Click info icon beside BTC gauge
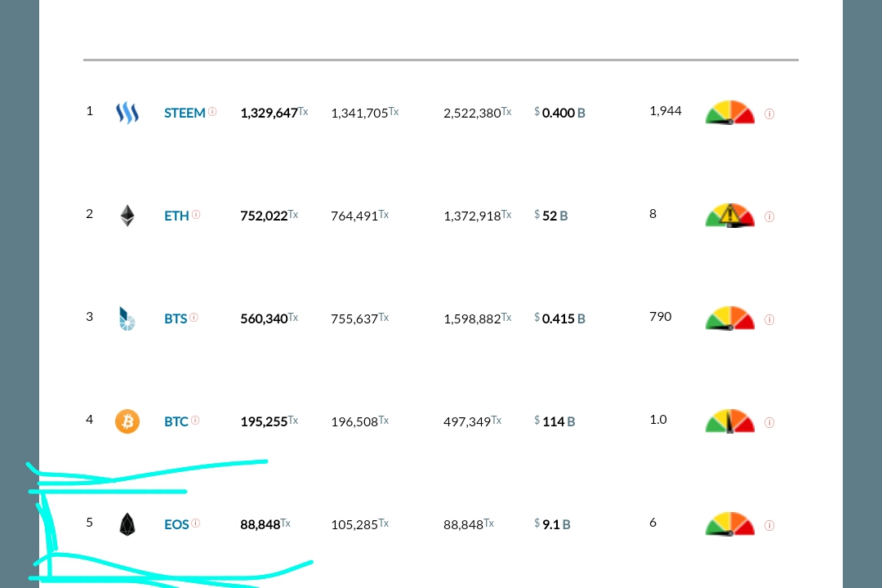 (769, 423)
